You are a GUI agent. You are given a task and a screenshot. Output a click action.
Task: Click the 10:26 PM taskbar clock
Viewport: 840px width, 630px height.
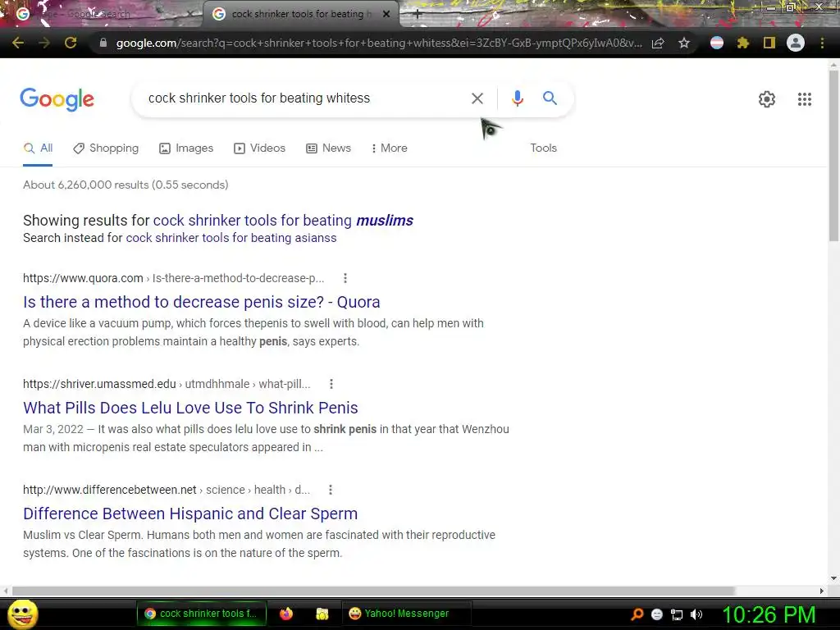click(x=769, y=615)
